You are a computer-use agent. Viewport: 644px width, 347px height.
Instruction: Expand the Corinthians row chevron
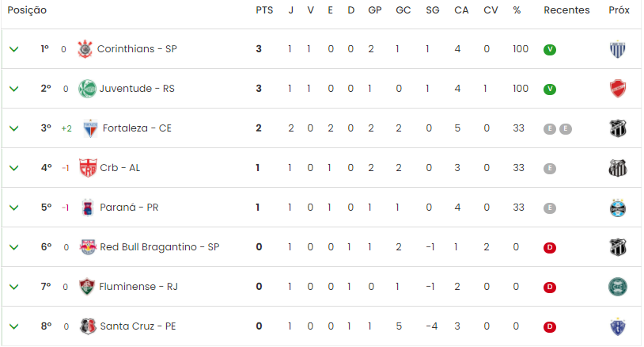[14, 49]
